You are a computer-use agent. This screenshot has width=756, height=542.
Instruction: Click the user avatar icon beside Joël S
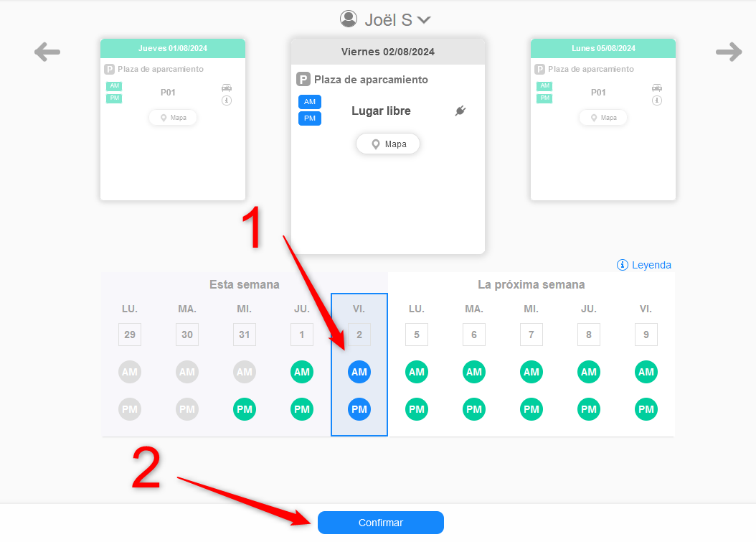(349, 19)
